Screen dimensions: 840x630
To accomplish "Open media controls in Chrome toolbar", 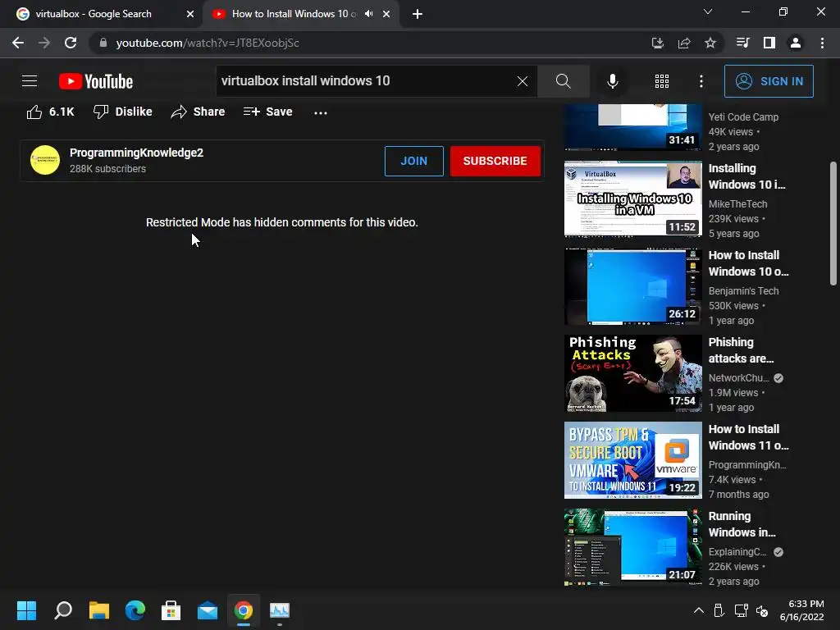I will point(742,43).
